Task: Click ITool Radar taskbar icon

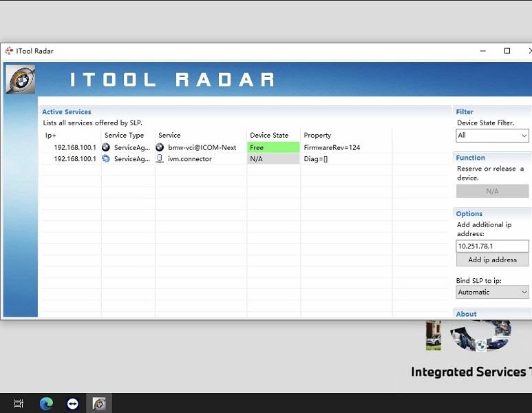Action: pos(99,403)
